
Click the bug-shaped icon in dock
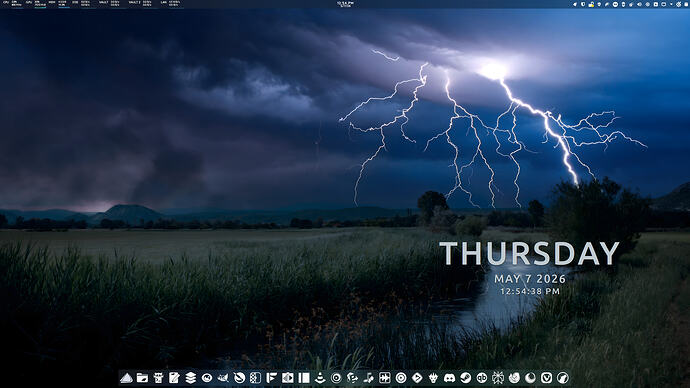(x=498, y=378)
